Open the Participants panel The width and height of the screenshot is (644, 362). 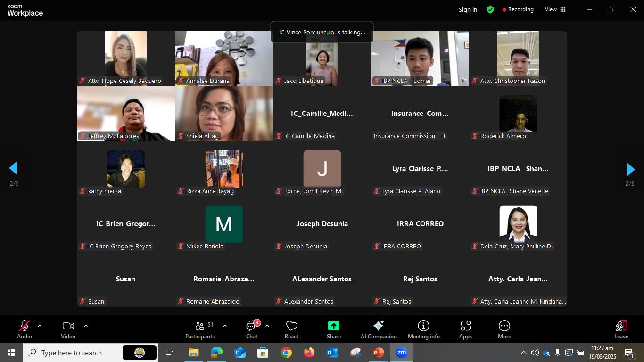click(x=200, y=329)
